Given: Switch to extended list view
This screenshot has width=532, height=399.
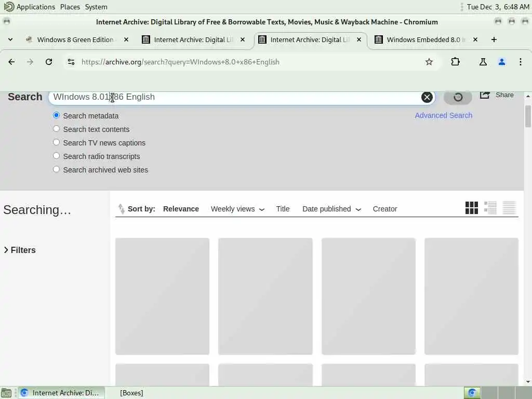Looking at the screenshot, I should coord(490,208).
